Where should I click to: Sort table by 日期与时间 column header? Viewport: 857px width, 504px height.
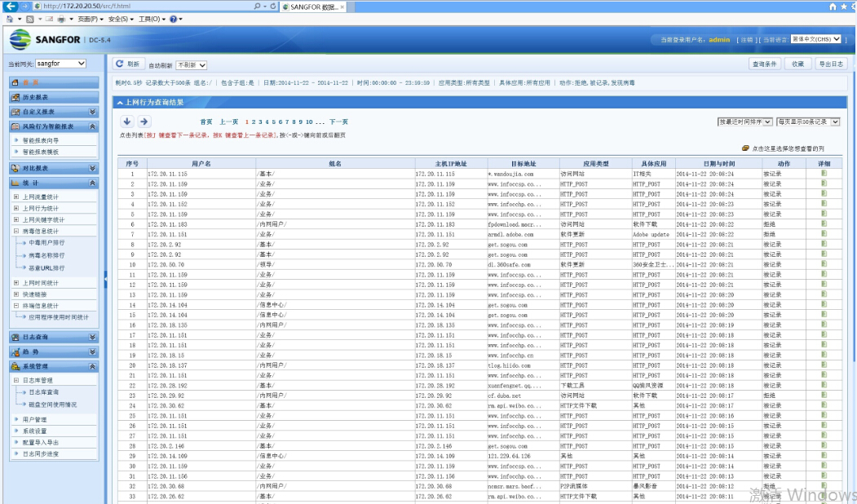click(718, 163)
